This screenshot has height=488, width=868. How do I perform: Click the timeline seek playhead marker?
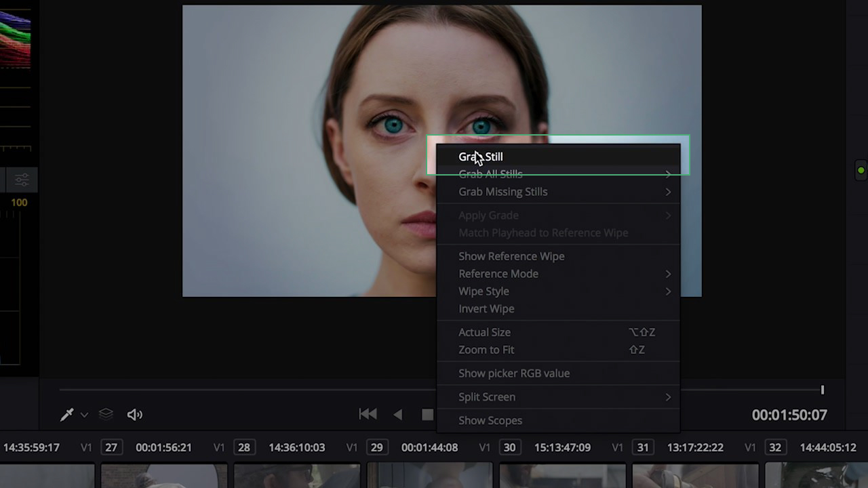(823, 390)
